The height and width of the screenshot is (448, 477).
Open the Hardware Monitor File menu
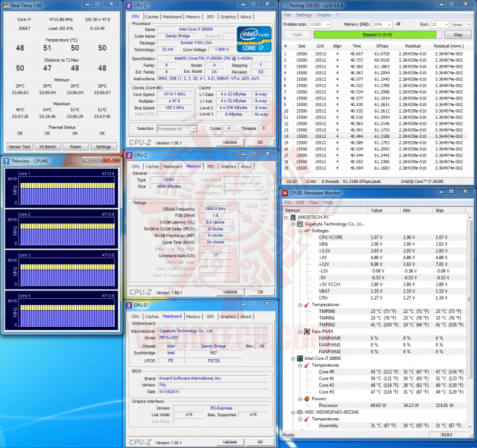(x=288, y=202)
